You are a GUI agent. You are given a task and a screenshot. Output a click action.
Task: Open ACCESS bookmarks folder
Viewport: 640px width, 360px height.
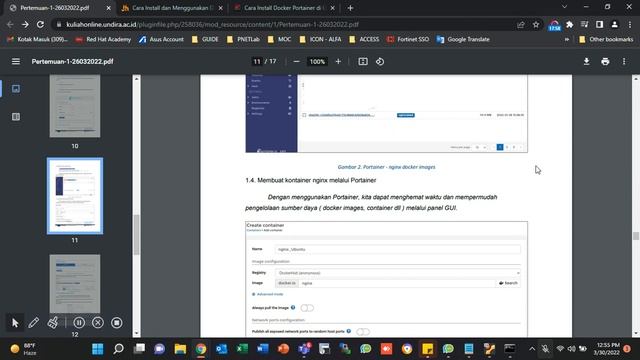coord(364,40)
